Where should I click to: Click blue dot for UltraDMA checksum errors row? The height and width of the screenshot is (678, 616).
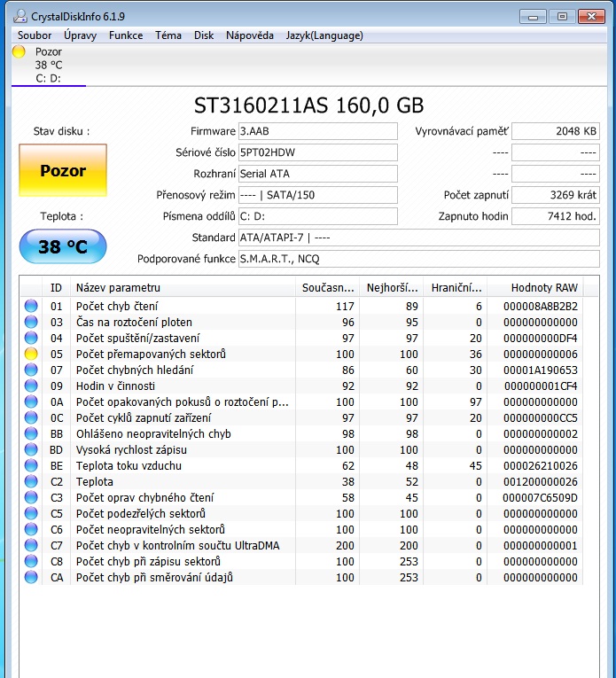[x=31, y=546]
